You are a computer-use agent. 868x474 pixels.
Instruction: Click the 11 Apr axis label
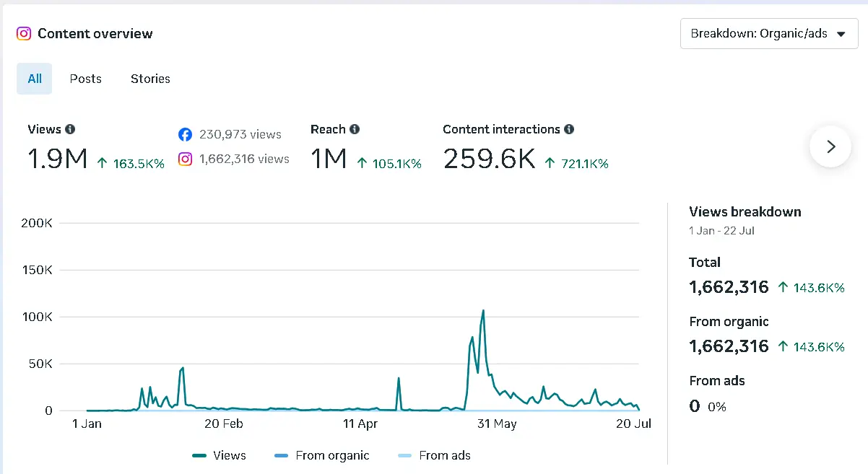[360, 424]
